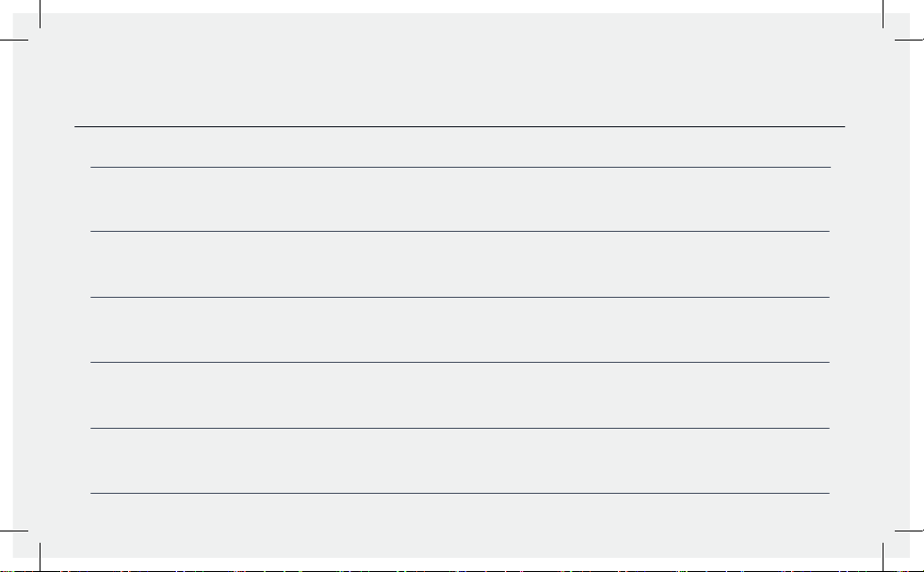Click the bottom-left horizontal crop mark
The image size is (924, 572).
pyautogui.click(x=14, y=531)
